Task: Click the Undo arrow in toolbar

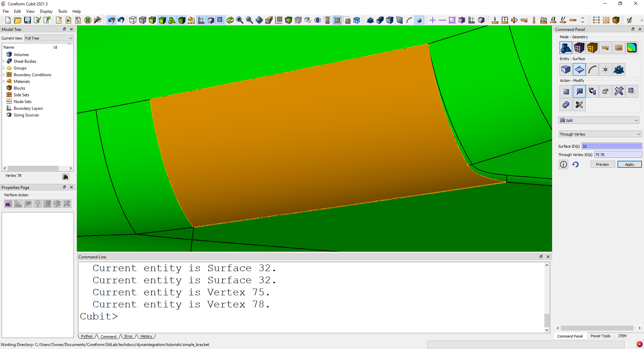Action: point(121,20)
